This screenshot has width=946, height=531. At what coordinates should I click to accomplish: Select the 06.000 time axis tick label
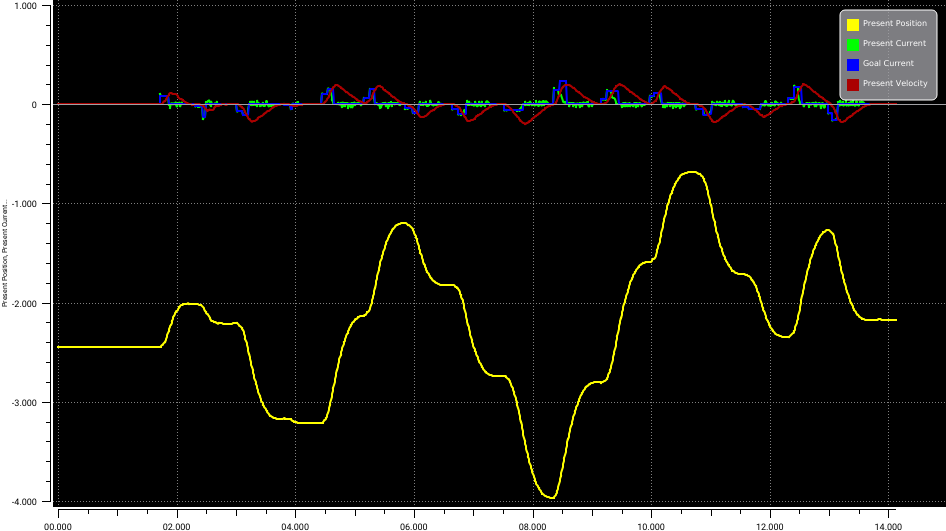tap(414, 523)
